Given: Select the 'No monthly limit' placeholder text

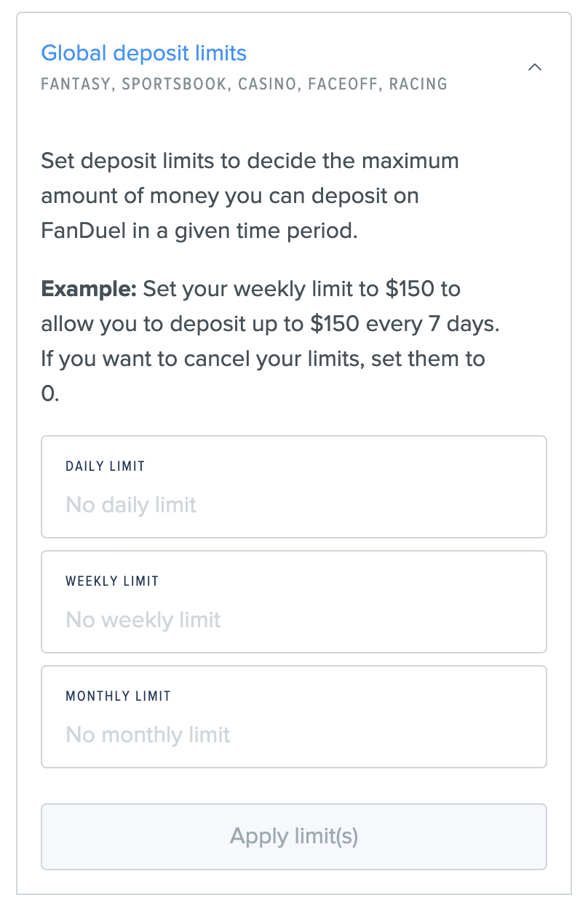Looking at the screenshot, I should [x=147, y=734].
